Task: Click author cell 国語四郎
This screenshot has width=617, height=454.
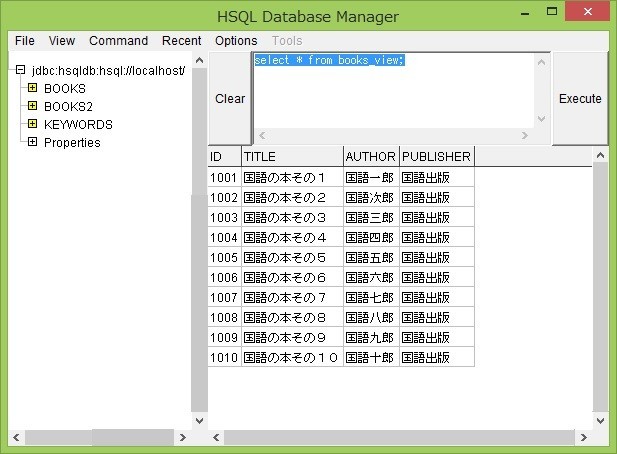Action: [x=371, y=238]
